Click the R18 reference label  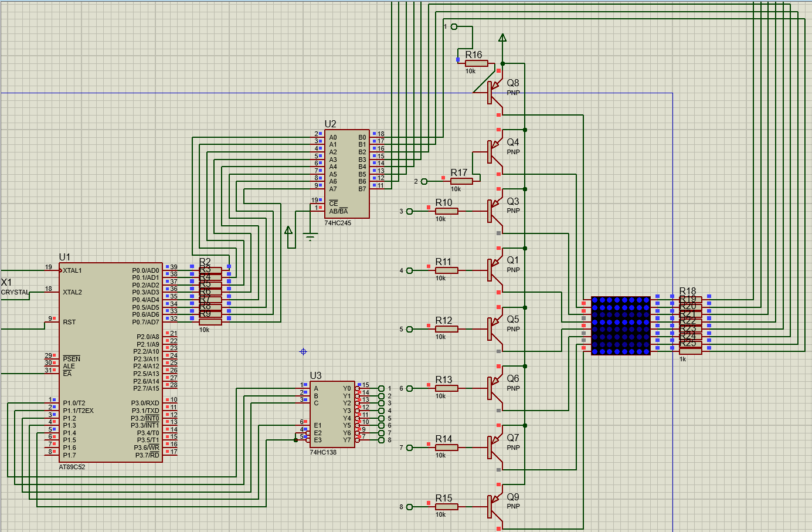[688, 291]
